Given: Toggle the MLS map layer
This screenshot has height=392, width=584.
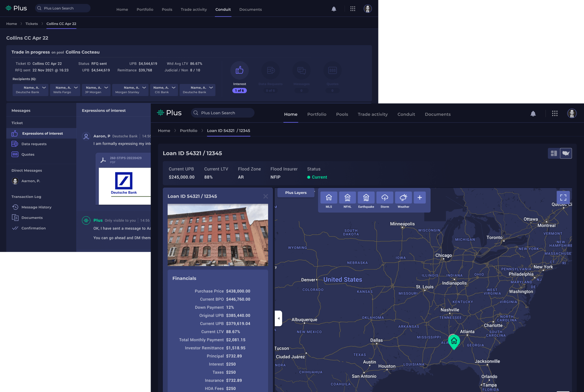Looking at the screenshot, I should (328, 198).
